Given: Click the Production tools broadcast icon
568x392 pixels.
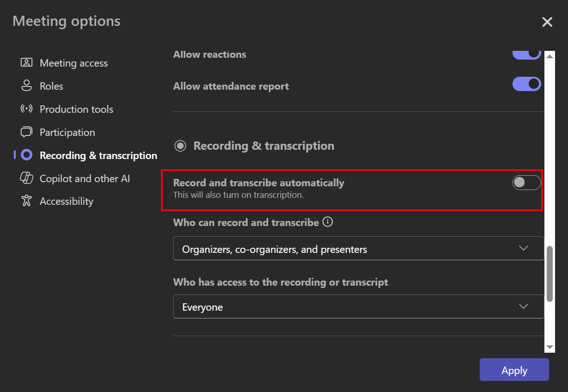Looking at the screenshot, I should [26, 109].
